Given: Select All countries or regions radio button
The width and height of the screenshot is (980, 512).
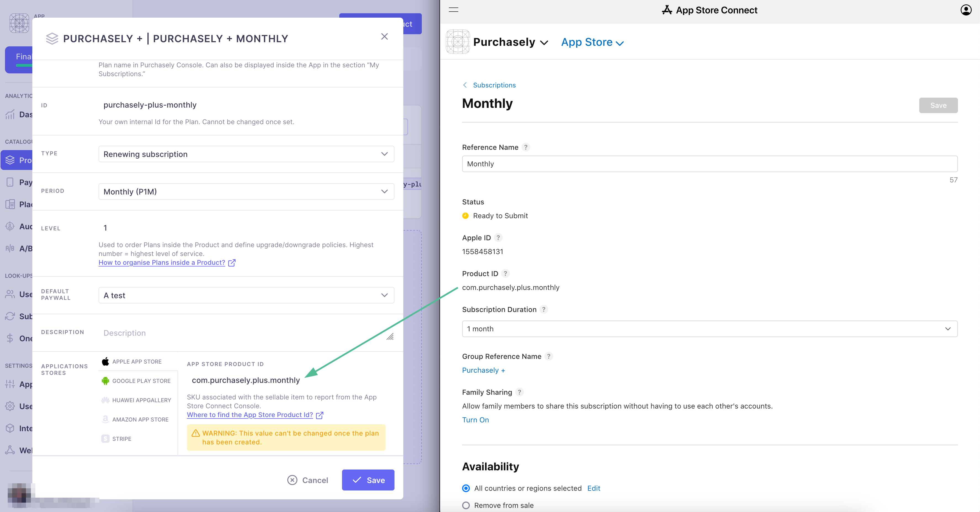Looking at the screenshot, I should coord(466,489).
